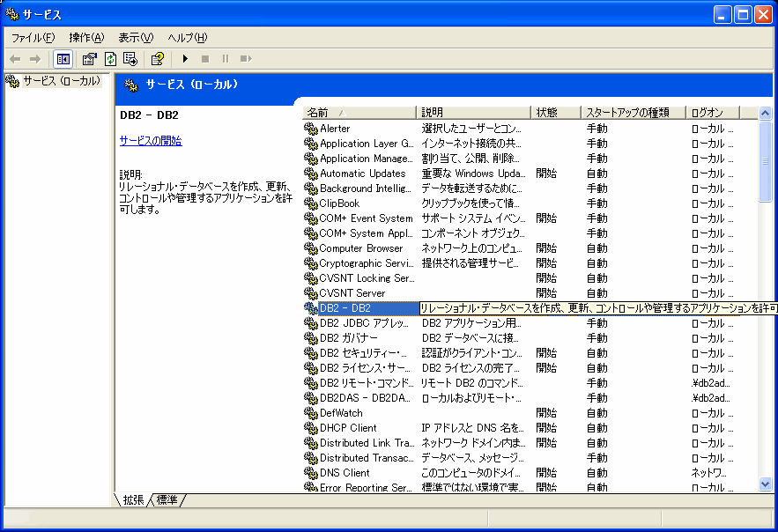Click the gear icon of CVSNT Server

click(x=311, y=293)
